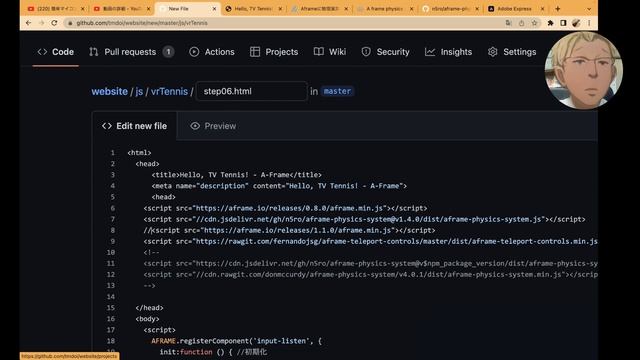Click the Preview eye icon

click(x=195, y=126)
